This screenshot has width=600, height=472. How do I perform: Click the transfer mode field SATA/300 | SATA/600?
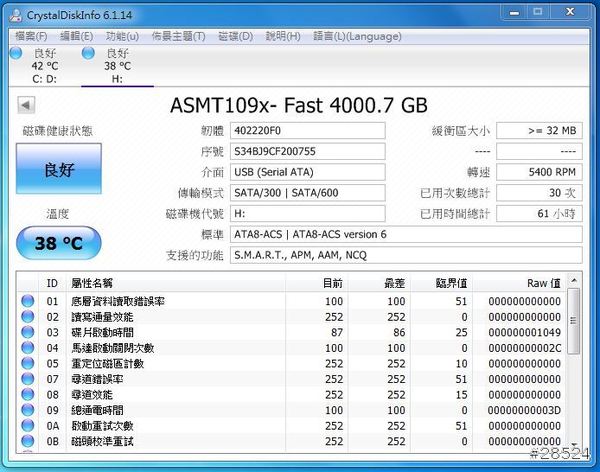[308, 193]
